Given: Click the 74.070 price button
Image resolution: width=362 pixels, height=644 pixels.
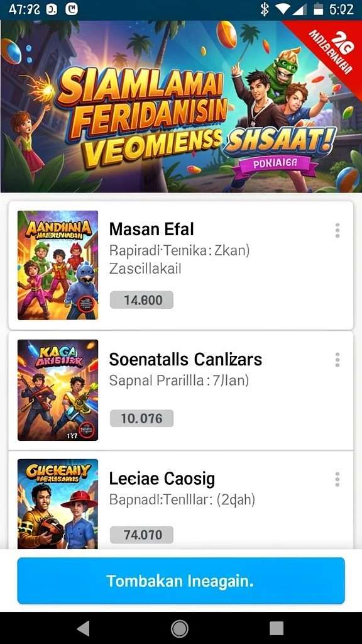Looking at the screenshot, I should tap(141, 535).
